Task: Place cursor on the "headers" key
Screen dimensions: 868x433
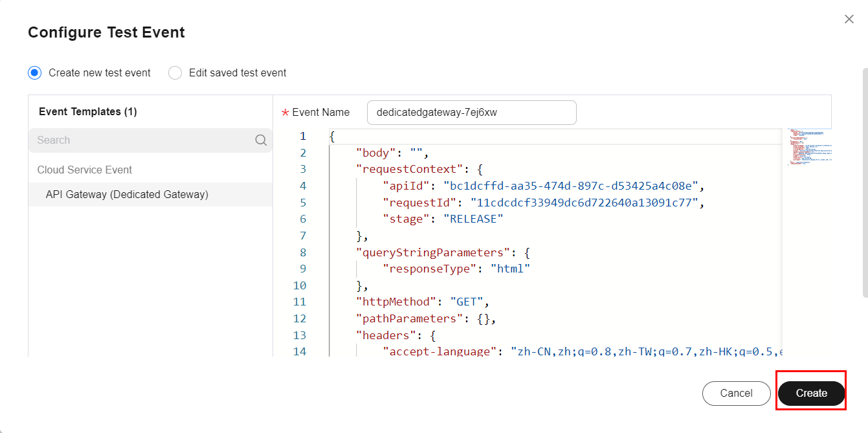Action: tap(386, 335)
